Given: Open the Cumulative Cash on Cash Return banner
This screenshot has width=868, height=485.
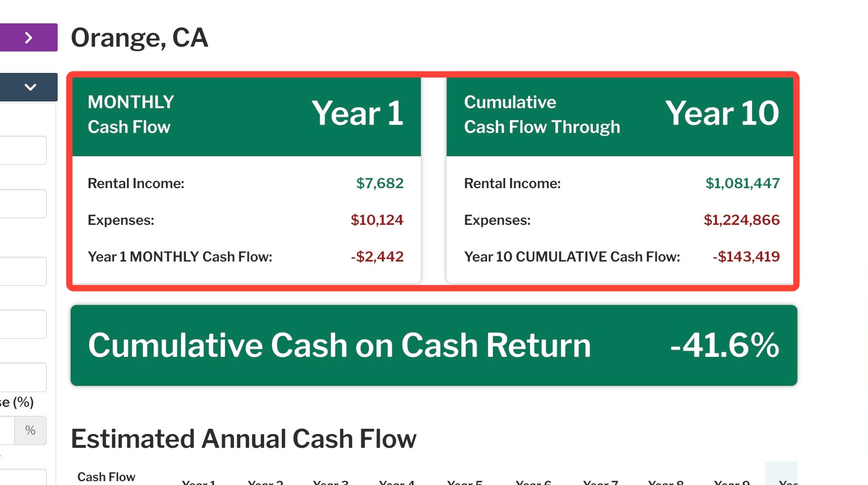Looking at the screenshot, I should point(434,345).
